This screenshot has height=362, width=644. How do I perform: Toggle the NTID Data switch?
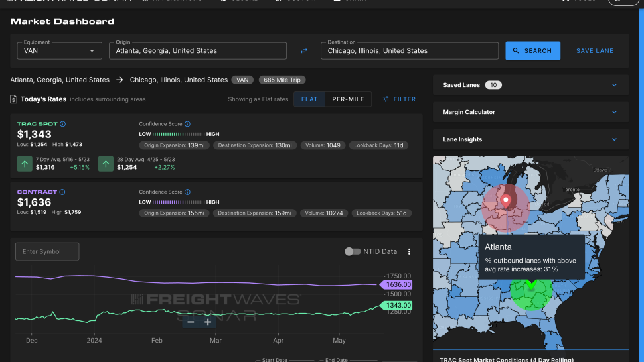[352, 251]
